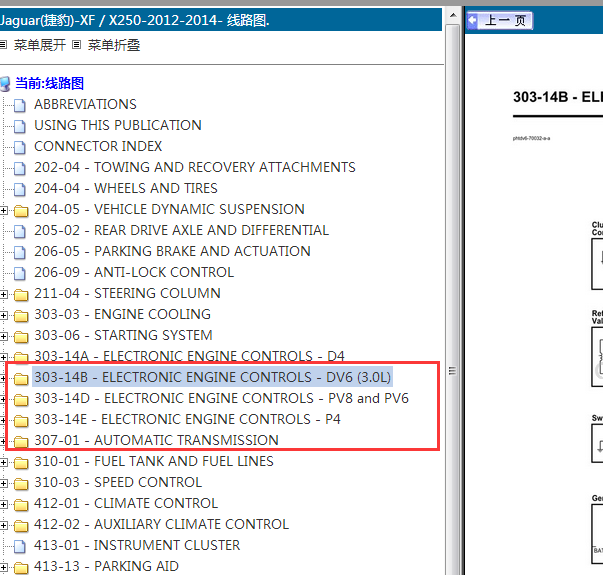The image size is (603, 575).
Task: Open 206-05 PARKING BRAKE AND ACTUATION
Action: pyautogui.click(x=172, y=251)
